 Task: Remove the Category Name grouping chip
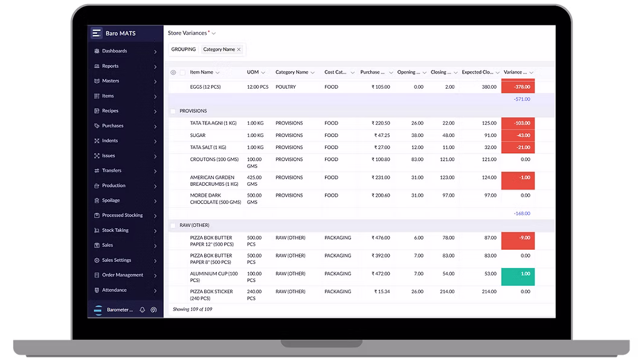(x=239, y=49)
